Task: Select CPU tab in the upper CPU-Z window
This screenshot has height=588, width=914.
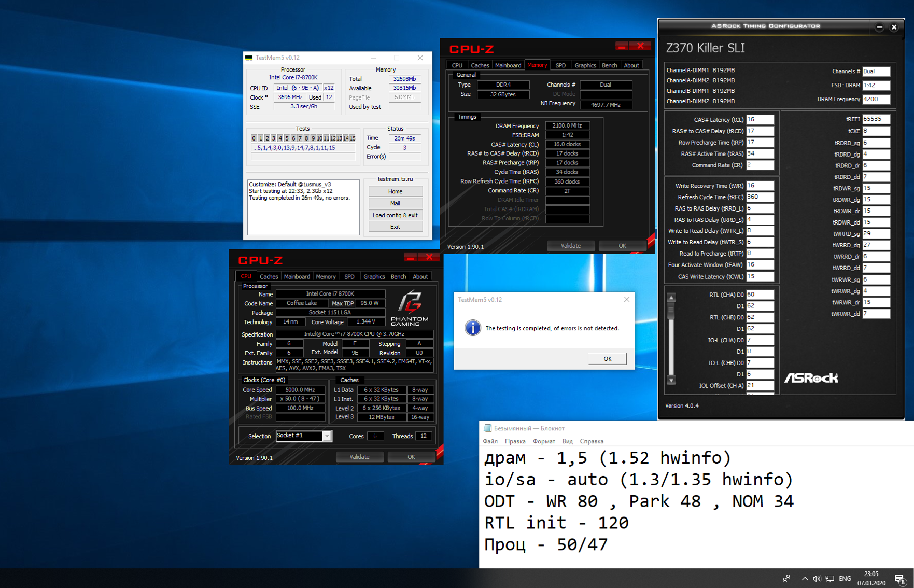Action: pyautogui.click(x=457, y=65)
